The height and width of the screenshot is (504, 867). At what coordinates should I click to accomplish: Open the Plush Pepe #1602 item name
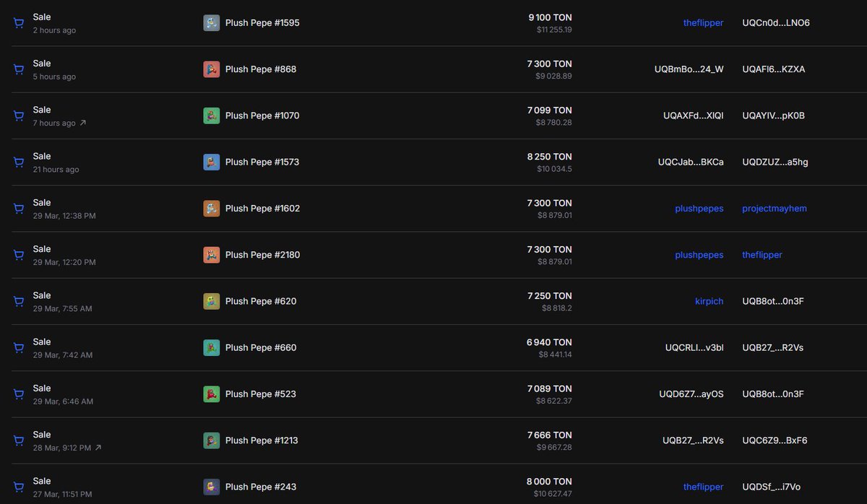[x=263, y=209]
